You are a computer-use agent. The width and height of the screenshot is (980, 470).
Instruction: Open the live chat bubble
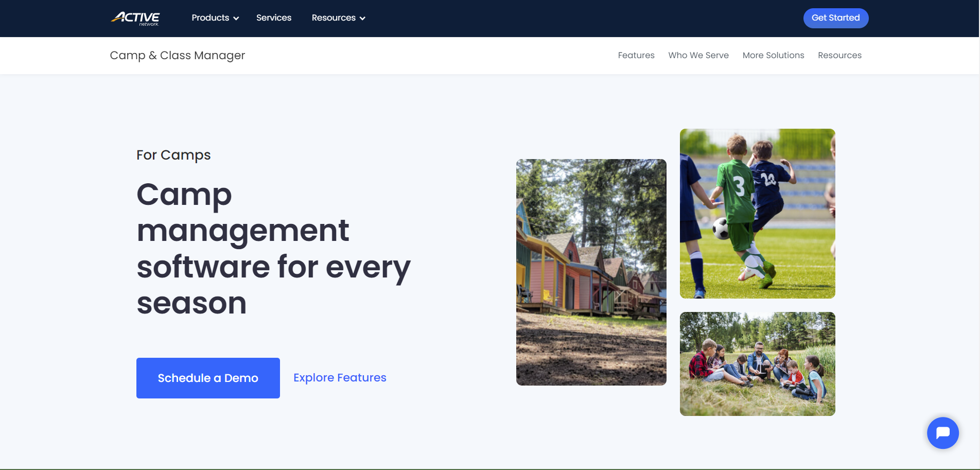coord(942,433)
